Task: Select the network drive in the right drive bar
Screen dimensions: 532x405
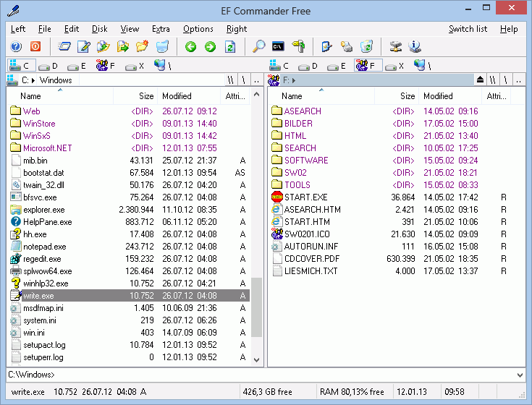Action: [422, 65]
